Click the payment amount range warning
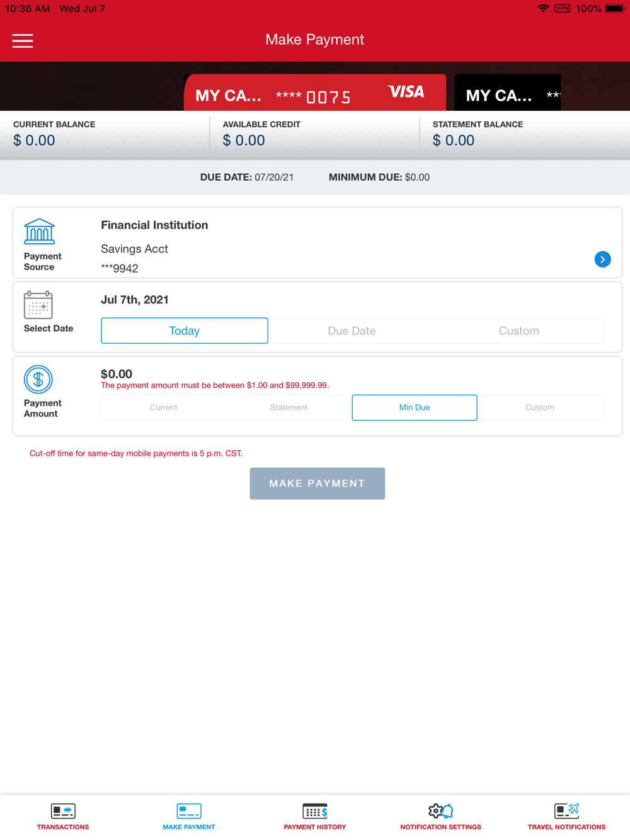630x840 pixels. (215, 385)
